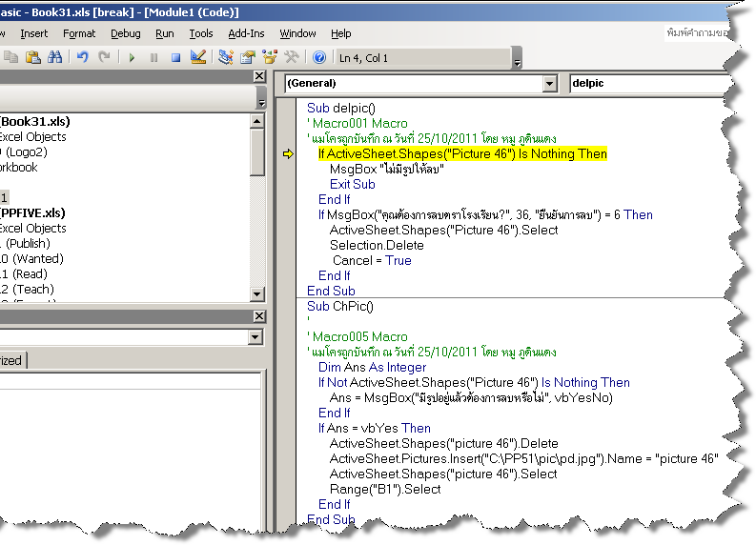Open the Help question mark icon
Image resolution: width=756 pixels, height=545 pixels.
(x=319, y=58)
